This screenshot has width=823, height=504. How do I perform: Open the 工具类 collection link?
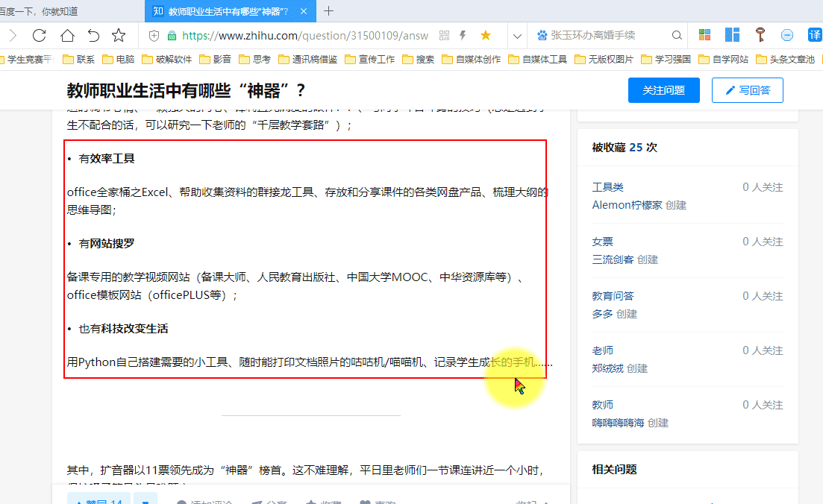point(608,187)
